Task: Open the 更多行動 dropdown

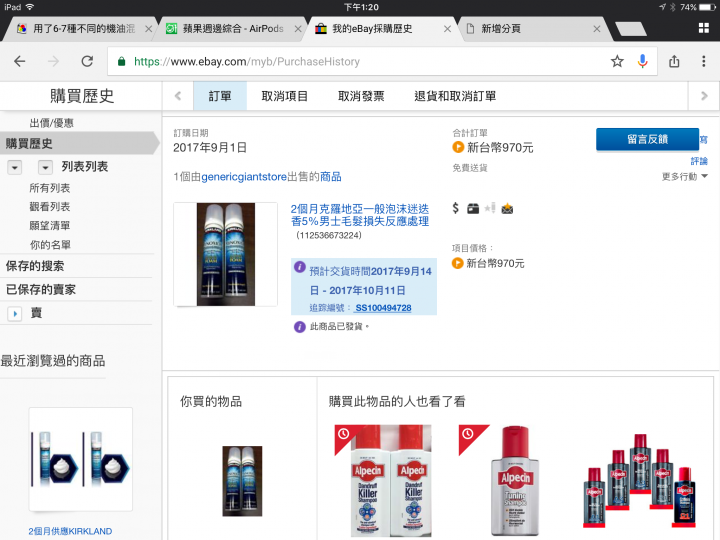Action: (x=685, y=176)
